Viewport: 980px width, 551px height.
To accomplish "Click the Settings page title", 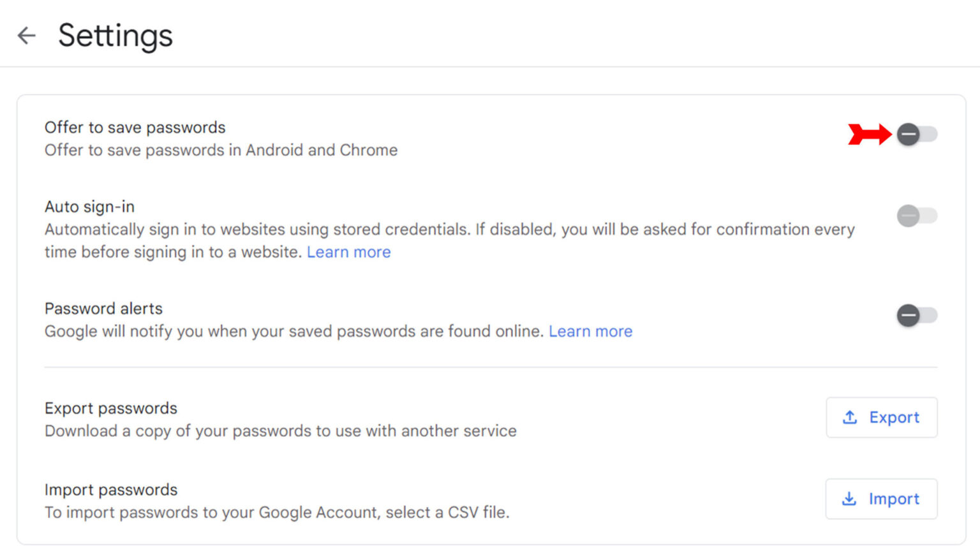I will click(x=115, y=35).
